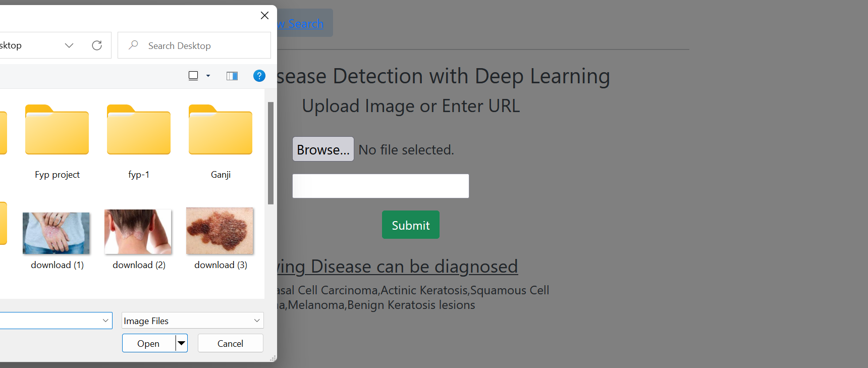The width and height of the screenshot is (868, 368).
Task: Click the Open button
Action: pyautogui.click(x=147, y=343)
